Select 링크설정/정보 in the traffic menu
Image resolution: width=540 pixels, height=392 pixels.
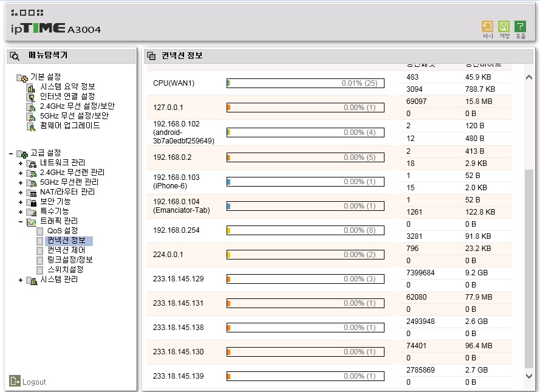[x=70, y=260]
